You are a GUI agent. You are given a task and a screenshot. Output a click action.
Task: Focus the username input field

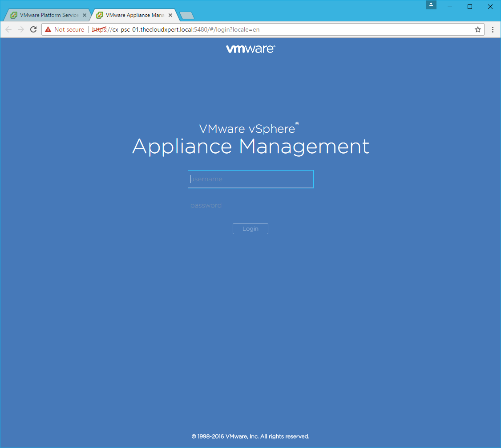(250, 179)
